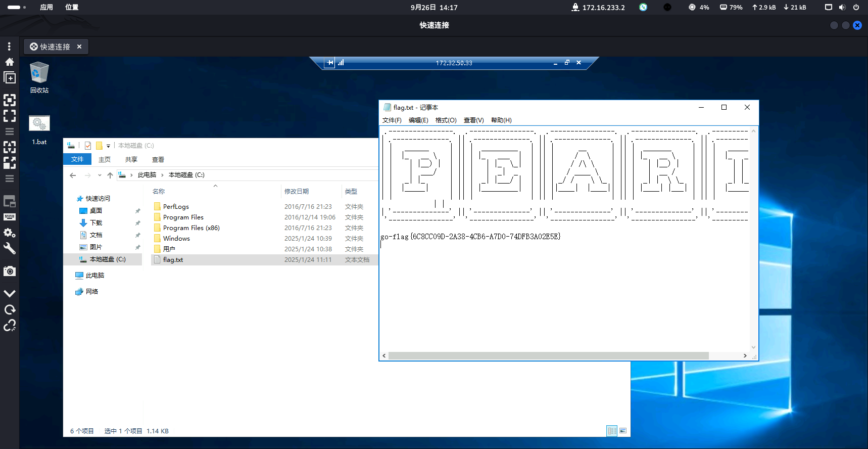Select the 1.bat file icon
Viewport: 868px width, 449px height.
pyautogui.click(x=39, y=130)
